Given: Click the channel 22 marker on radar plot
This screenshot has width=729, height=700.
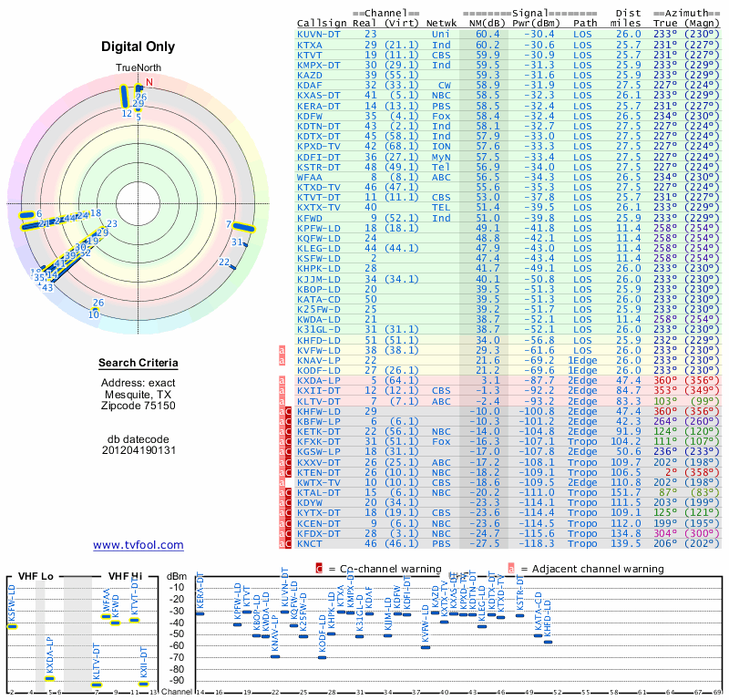Looking at the screenshot, I should 233,267.
